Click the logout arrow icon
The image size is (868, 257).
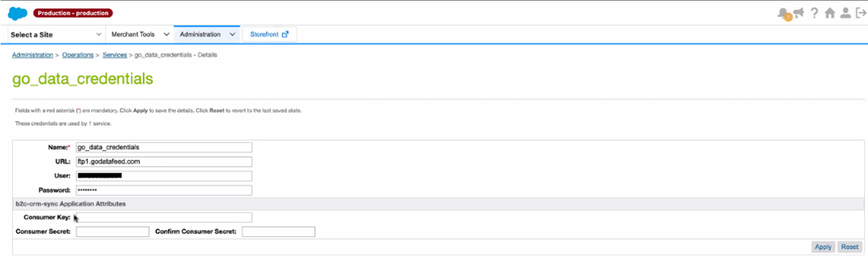coord(860,13)
